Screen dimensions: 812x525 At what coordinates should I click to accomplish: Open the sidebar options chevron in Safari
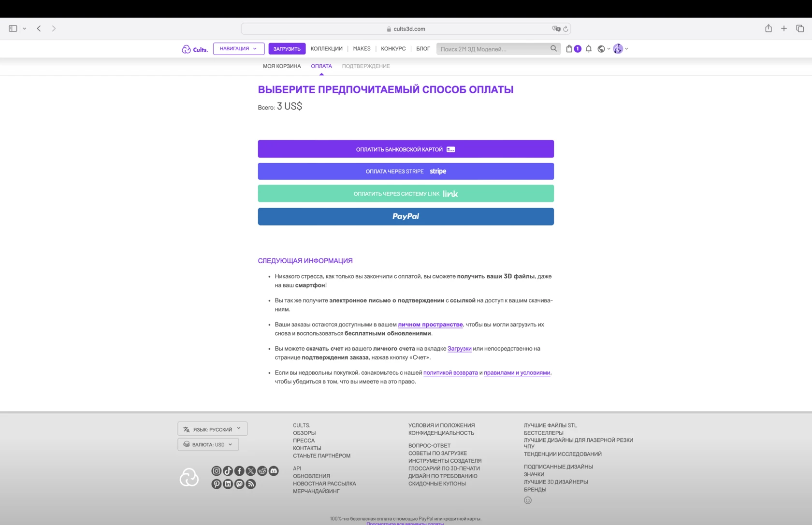point(25,28)
